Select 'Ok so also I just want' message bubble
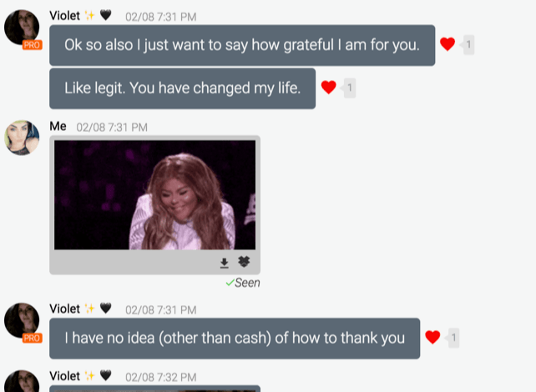536x392 pixels. coord(242,45)
